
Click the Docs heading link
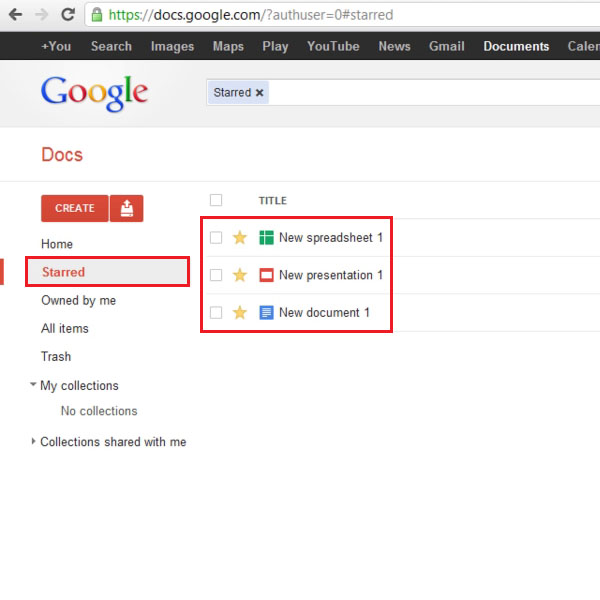coord(62,155)
